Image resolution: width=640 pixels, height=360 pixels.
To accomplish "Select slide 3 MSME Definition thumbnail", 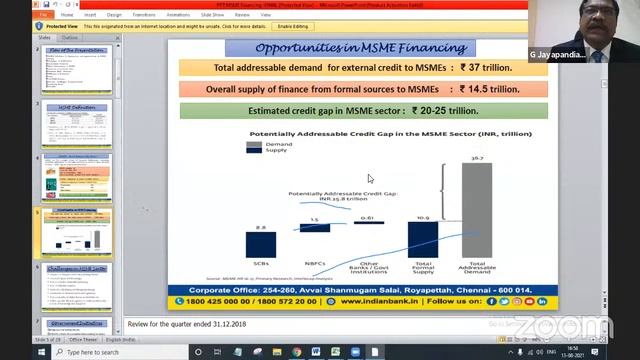I will 77,124.
